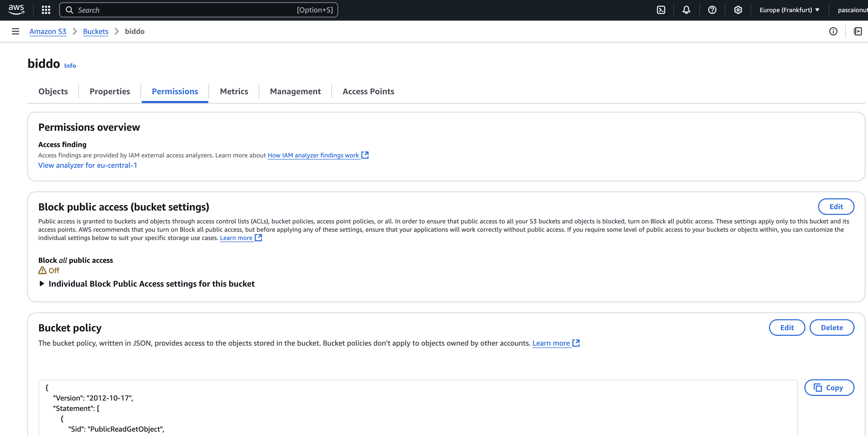Open the Europe (Frankfurt) region dropdown

(789, 10)
